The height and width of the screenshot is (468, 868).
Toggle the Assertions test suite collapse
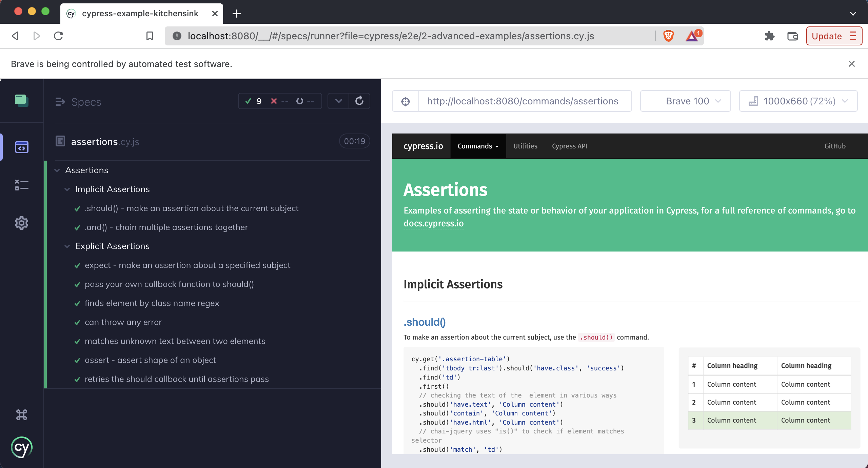pyautogui.click(x=57, y=169)
